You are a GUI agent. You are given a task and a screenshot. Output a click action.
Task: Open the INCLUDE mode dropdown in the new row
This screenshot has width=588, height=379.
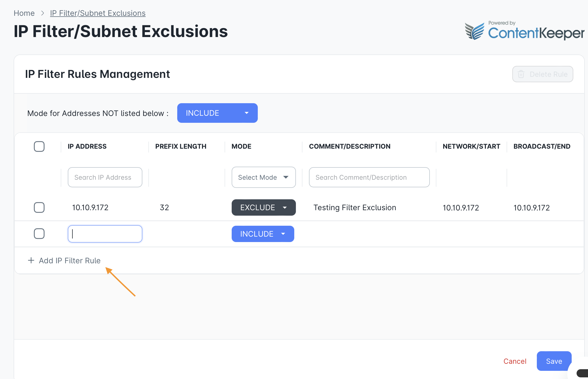(x=263, y=234)
